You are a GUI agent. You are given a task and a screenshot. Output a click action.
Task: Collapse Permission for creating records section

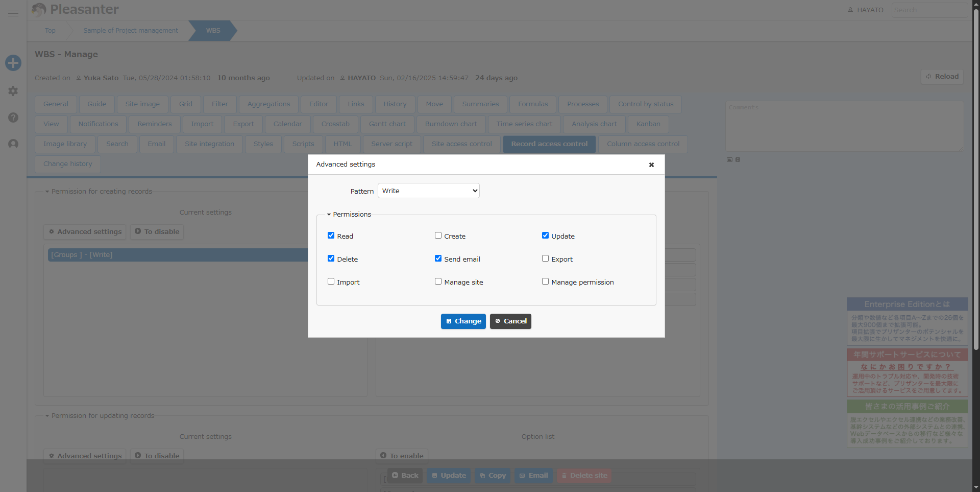tap(99, 192)
